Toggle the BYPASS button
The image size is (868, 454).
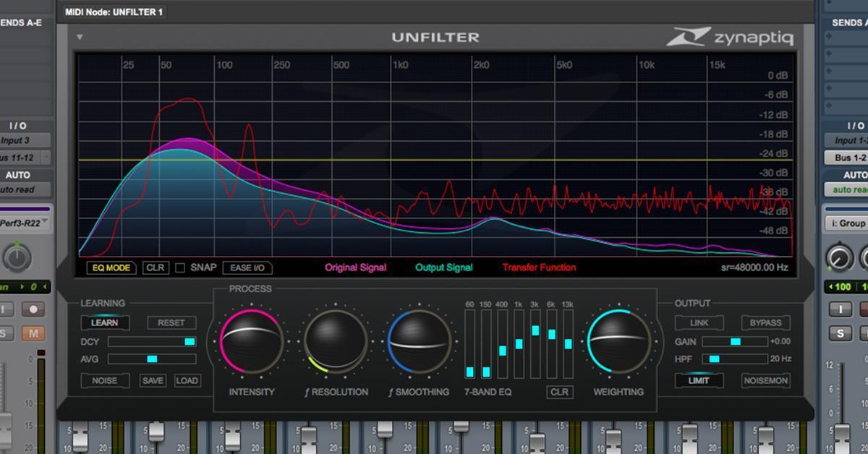pyautogui.click(x=765, y=322)
